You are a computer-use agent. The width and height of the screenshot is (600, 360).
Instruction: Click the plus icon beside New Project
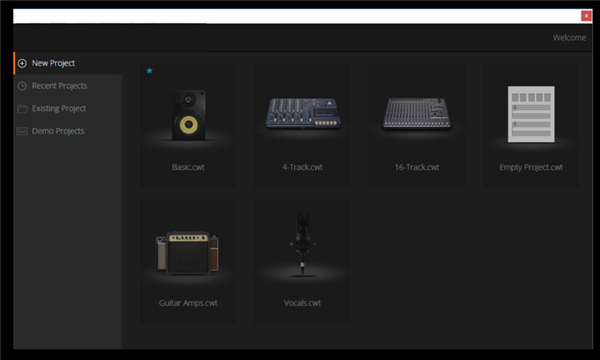22,63
